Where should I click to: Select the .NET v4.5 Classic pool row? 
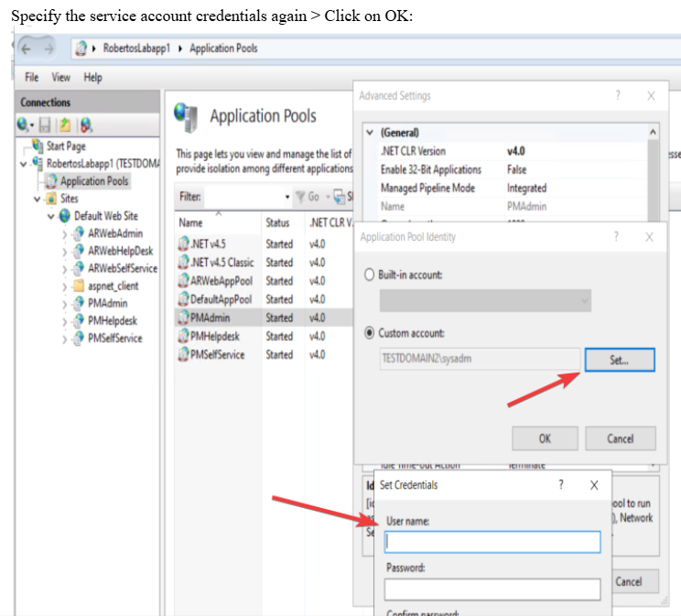(x=264, y=263)
